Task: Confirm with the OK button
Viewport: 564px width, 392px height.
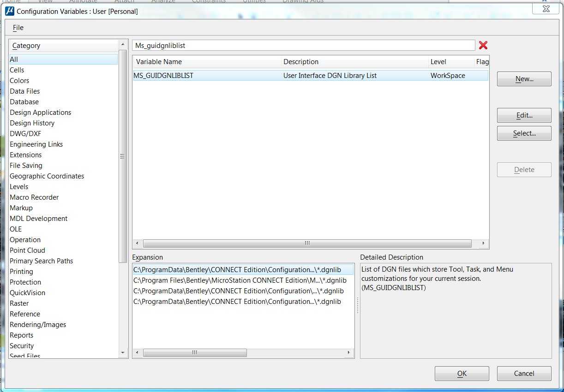Action: 462,374
